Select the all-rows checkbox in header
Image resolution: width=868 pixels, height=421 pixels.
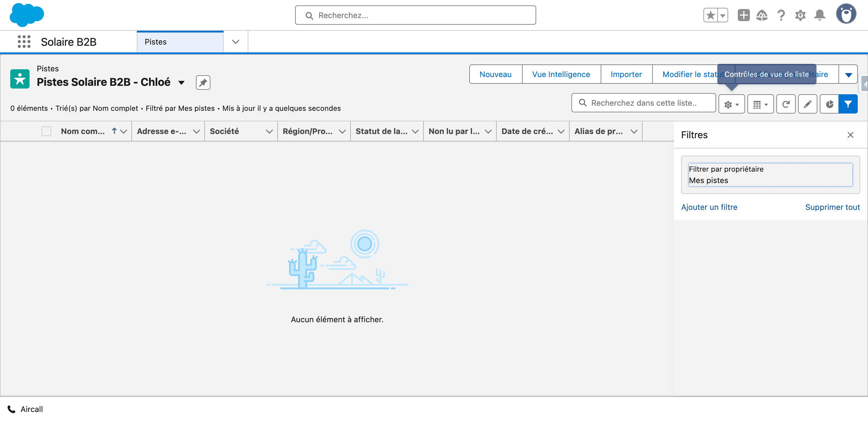click(x=46, y=131)
